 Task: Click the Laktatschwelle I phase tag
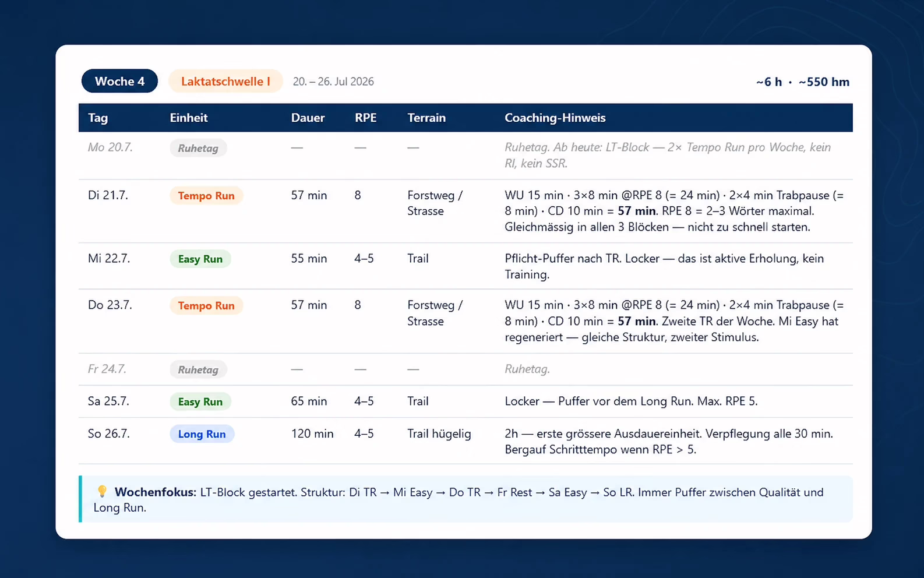(x=225, y=81)
